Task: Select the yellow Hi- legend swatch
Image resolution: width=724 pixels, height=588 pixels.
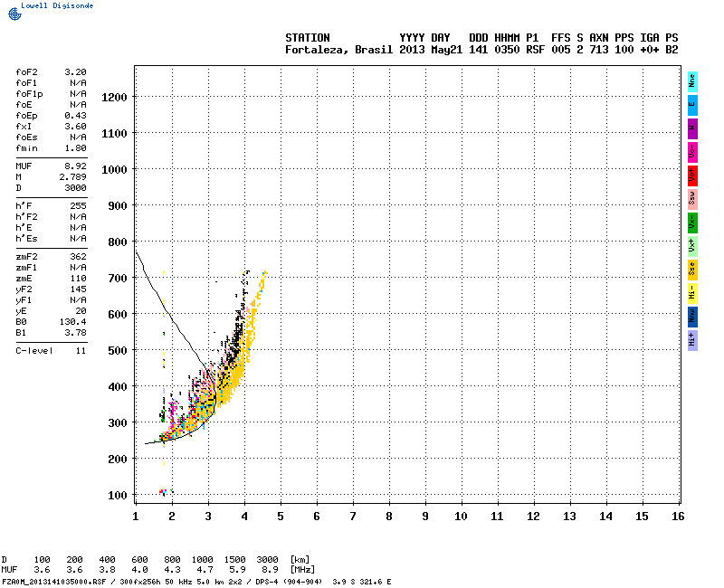Action: click(692, 293)
